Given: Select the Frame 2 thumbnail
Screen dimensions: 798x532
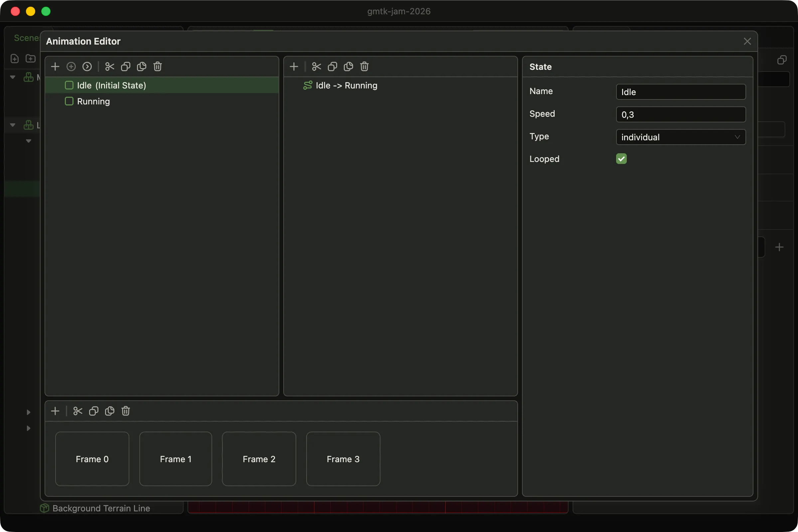Looking at the screenshot, I should click(x=259, y=459).
